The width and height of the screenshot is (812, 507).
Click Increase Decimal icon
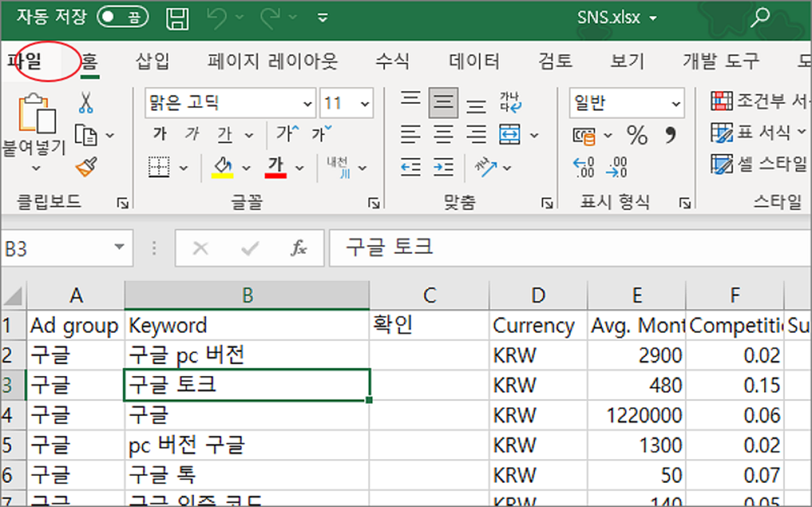pyautogui.click(x=584, y=167)
